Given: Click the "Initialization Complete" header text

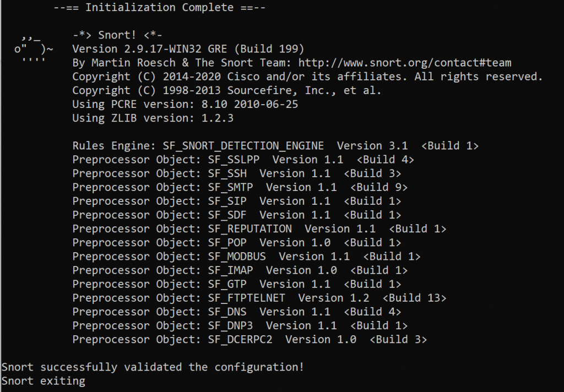Looking at the screenshot, I should 160,8.
